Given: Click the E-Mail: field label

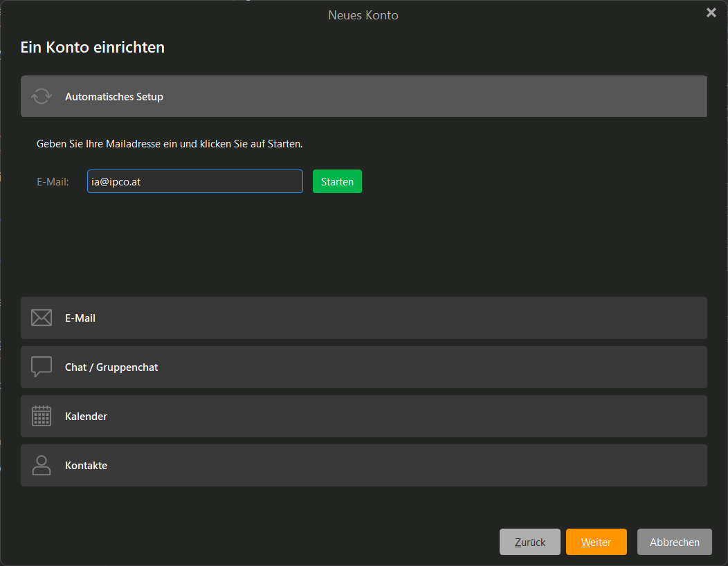Looking at the screenshot, I should 53,182.
